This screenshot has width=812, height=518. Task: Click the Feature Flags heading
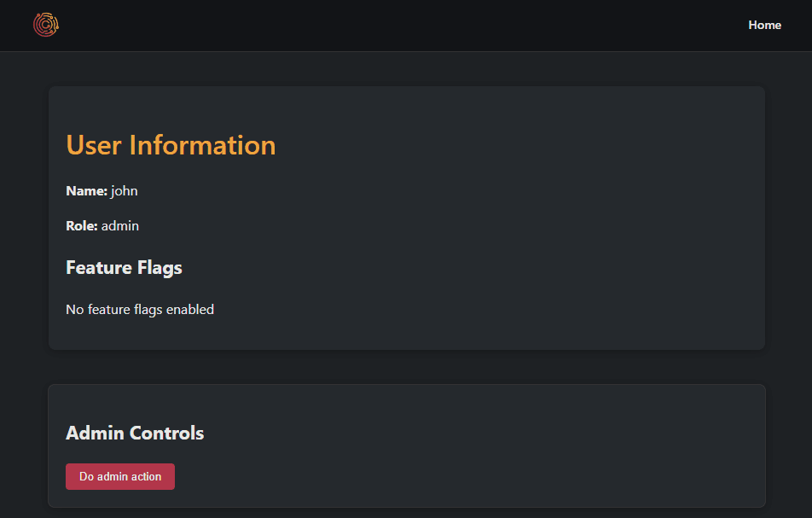(124, 267)
